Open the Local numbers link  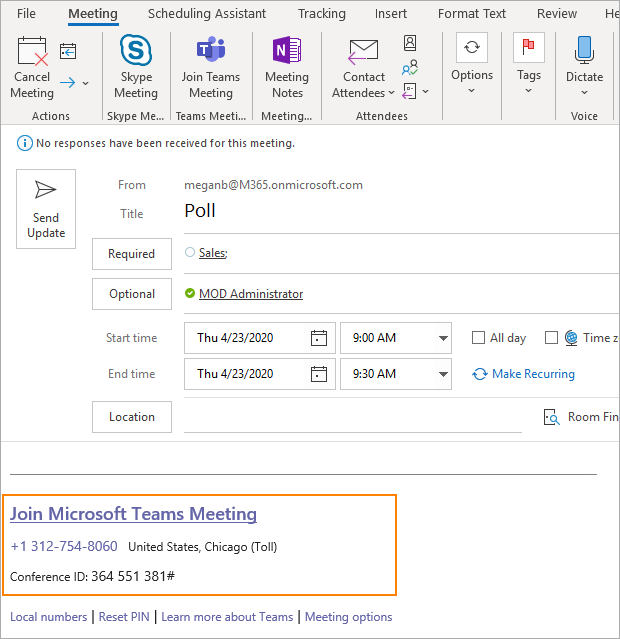point(49,617)
